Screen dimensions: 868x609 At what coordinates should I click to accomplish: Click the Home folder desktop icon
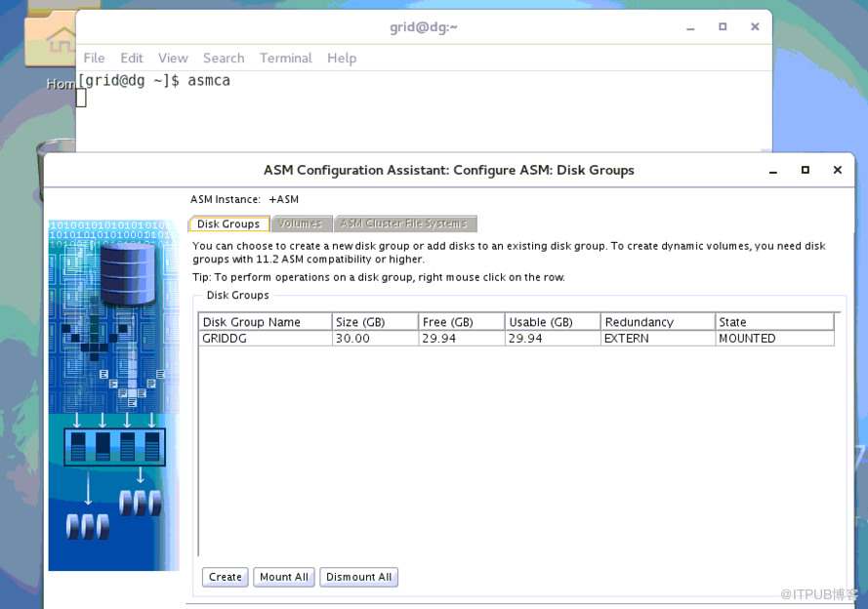coord(50,44)
